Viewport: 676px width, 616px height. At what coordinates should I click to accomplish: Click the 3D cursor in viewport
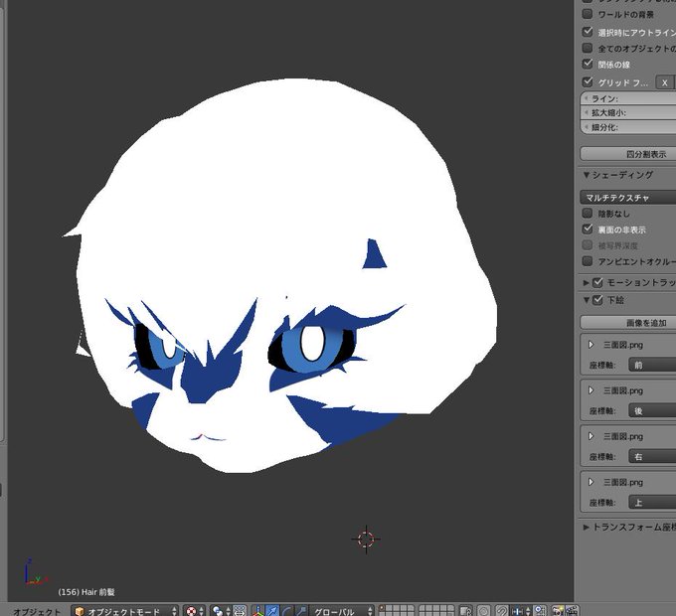pos(366,539)
